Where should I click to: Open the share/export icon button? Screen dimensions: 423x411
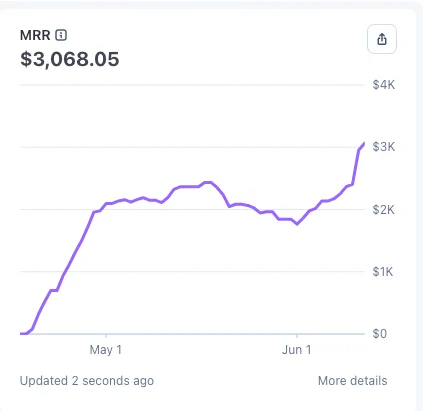click(x=382, y=39)
